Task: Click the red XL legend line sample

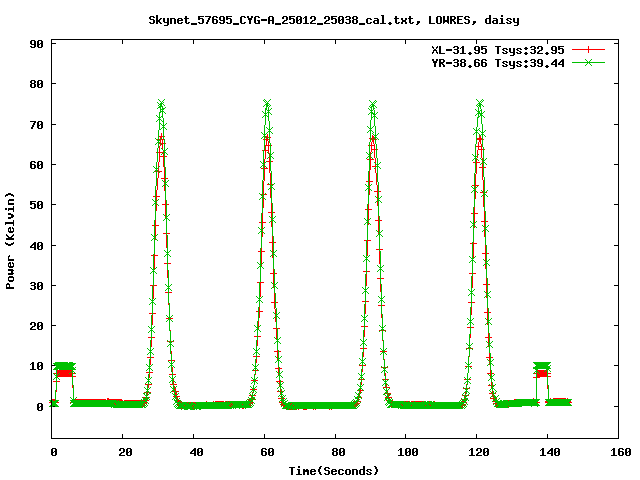Action: pyautogui.click(x=588, y=50)
